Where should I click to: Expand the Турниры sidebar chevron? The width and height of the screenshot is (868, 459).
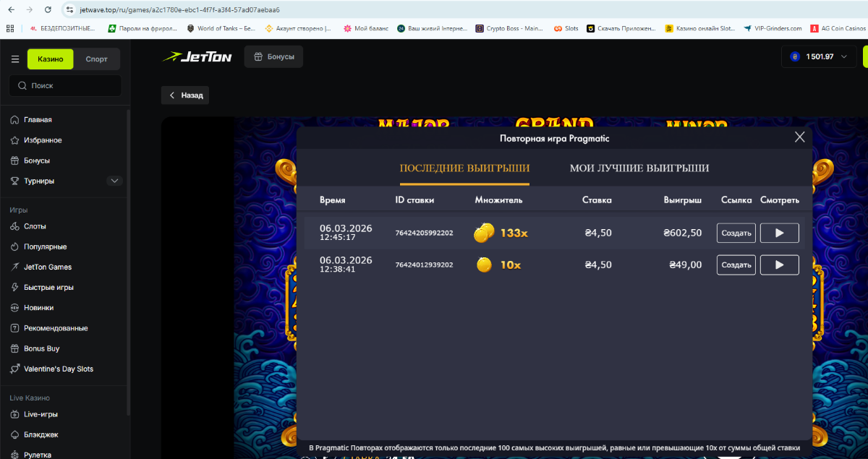[114, 181]
